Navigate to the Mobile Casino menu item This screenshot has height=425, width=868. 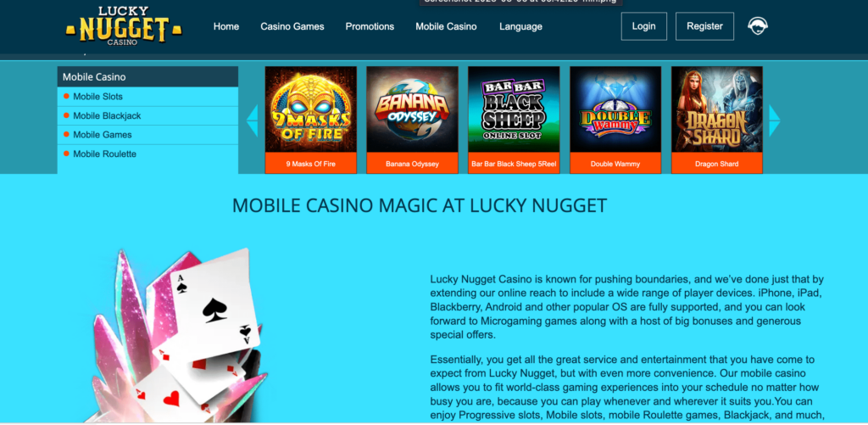(446, 26)
